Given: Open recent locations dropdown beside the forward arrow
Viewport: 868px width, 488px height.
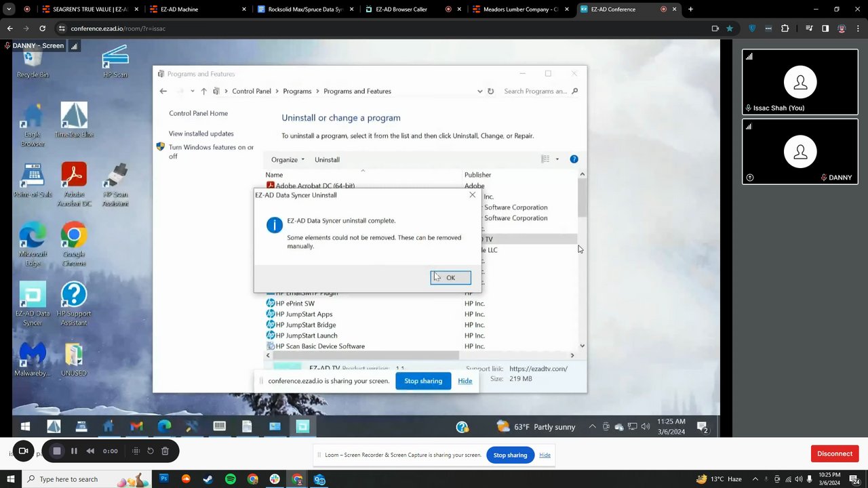Looking at the screenshot, I should (193, 91).
